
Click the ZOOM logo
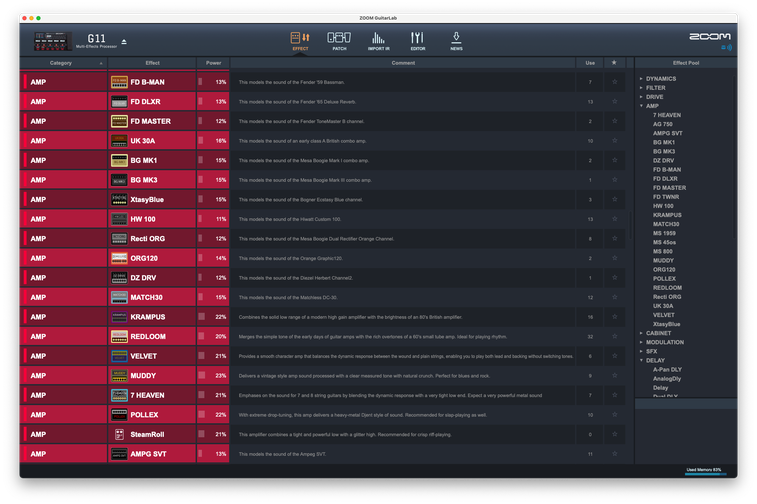point(710,37)
